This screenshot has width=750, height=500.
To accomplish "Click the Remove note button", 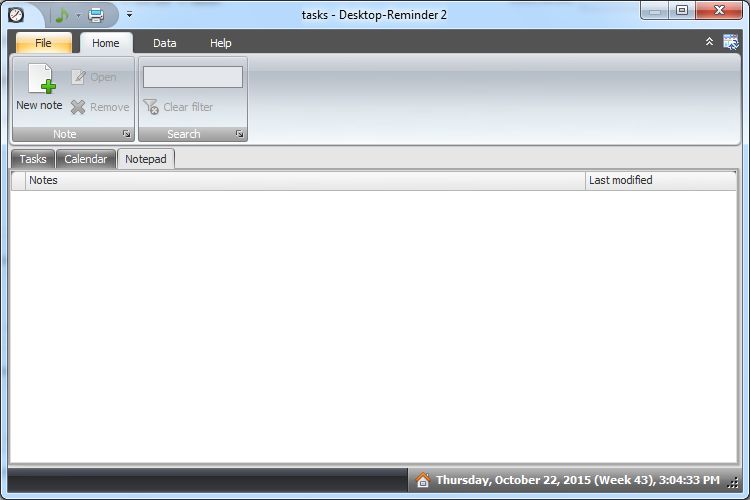I will (x=100, y=107).
